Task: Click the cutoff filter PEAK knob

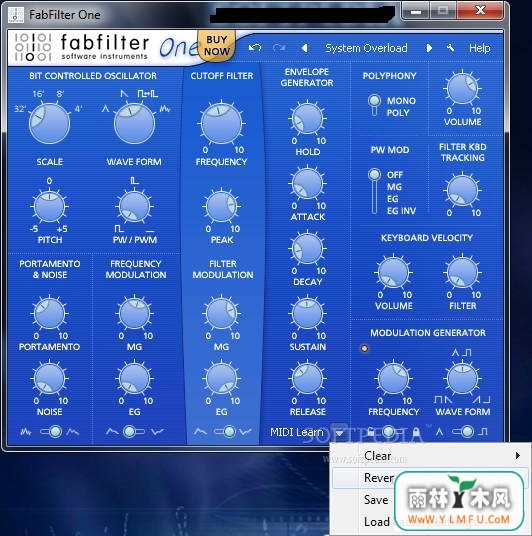Action: point(222,207)
